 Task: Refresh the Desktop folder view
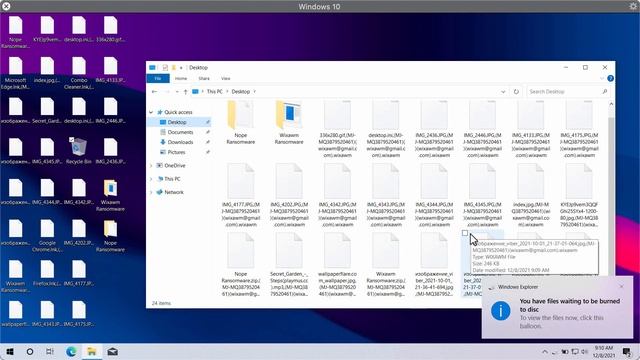coord(516,92)
